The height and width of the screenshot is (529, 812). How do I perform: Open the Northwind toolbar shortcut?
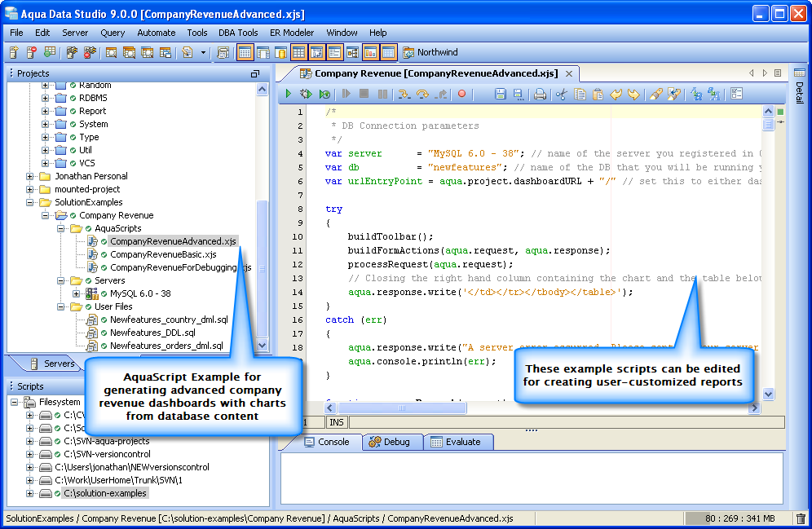[x=430, y=52]
